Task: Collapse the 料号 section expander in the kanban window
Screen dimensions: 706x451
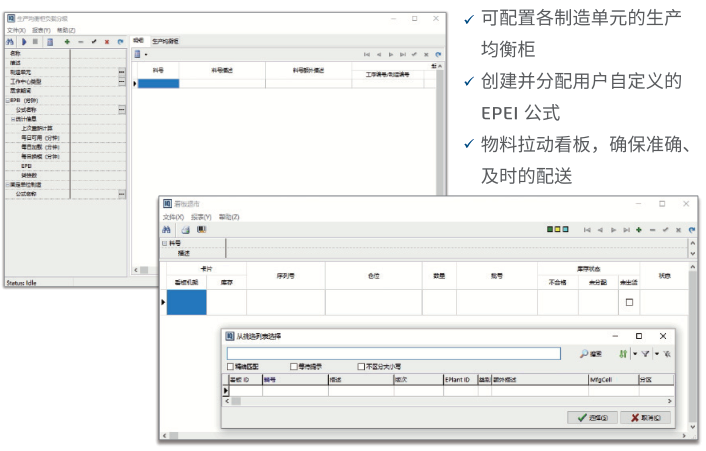Action: point(164,243)
